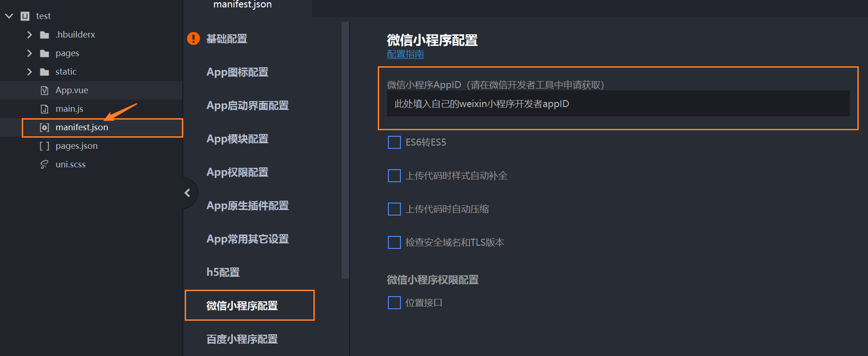Image resolution: width=868 pixels, height=356 pixels.
Task: Select the App.vue file icon
Action: point(44,90)
